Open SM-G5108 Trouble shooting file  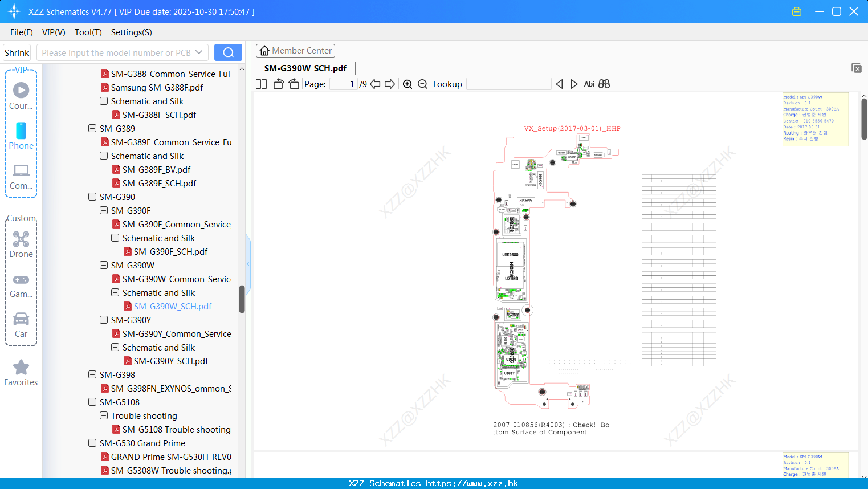176,429
